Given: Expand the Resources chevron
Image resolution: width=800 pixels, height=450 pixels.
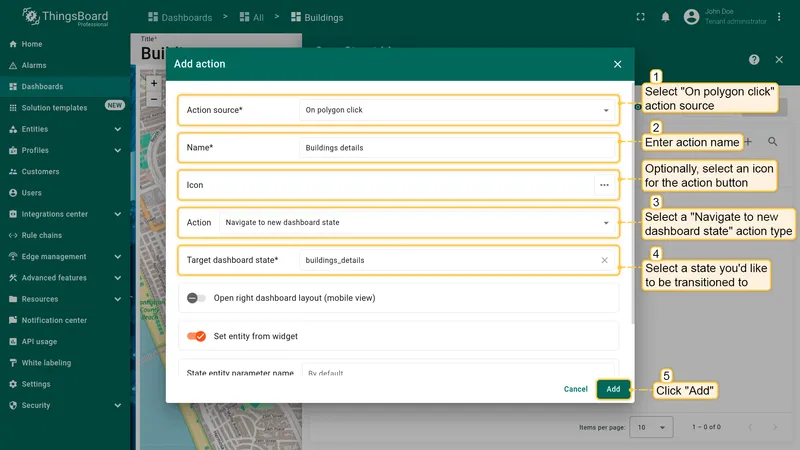Looking at the screenshot, I should [118, 299].
